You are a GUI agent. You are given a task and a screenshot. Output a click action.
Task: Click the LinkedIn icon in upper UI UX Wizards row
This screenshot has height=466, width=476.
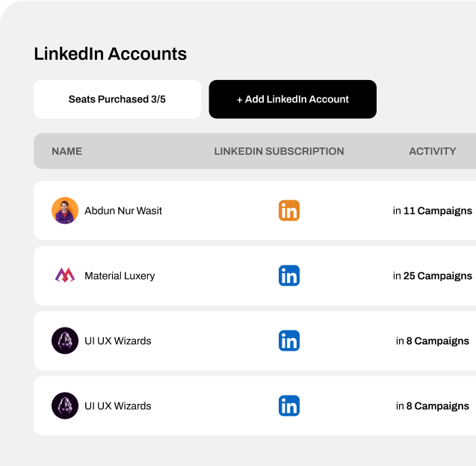coord(289,340)
